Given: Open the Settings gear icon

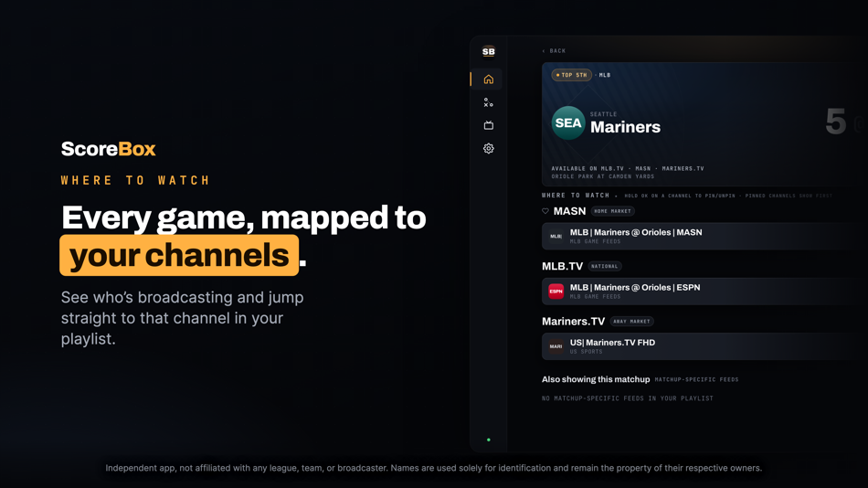Looking at the screenshot, I should tap(488, 148).
